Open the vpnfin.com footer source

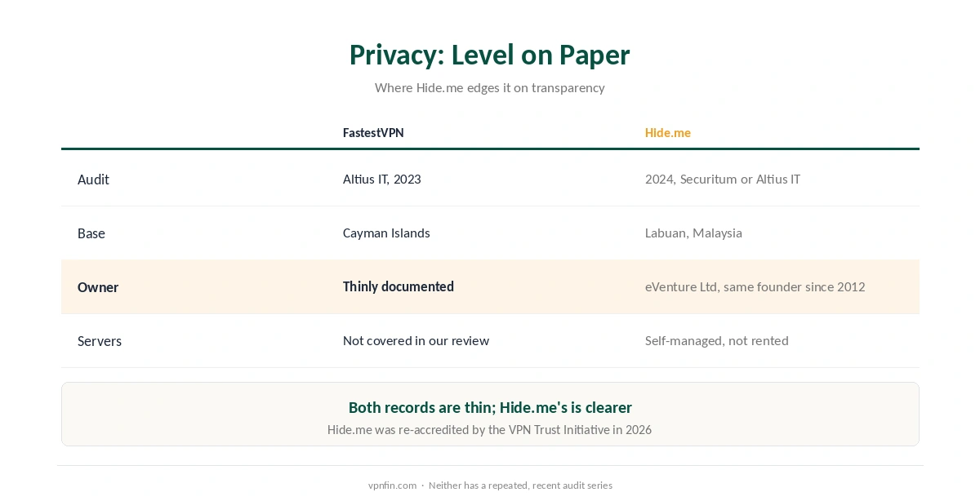coord(392,485)
